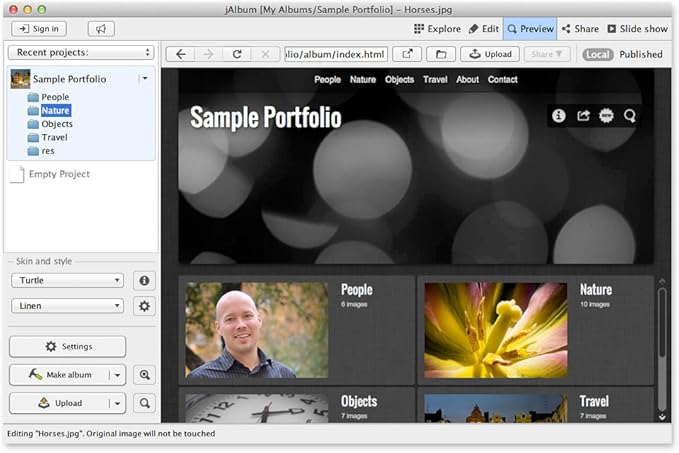Expand the Turtle skin dropdown
The width and height of the screenshot is (679, 453).
point(67,281)
